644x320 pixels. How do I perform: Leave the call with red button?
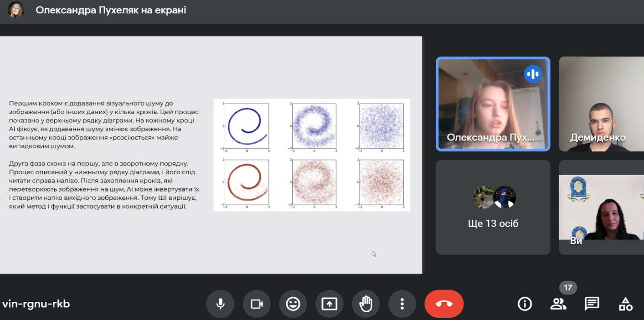(x=444, y=304)
